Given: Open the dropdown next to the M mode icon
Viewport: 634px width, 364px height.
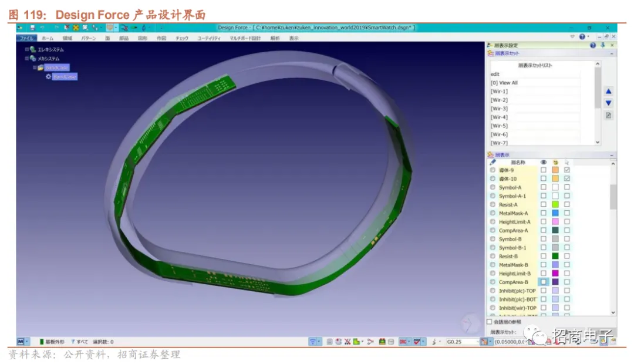Looking at the screenshot, I should tap(26, 342).
